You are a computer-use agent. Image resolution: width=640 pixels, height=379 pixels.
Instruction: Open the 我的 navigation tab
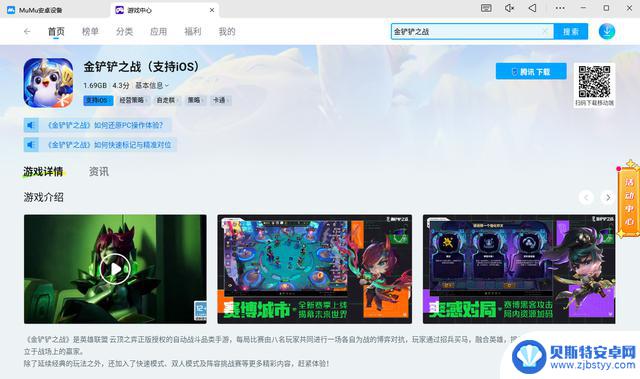point(227,31)
